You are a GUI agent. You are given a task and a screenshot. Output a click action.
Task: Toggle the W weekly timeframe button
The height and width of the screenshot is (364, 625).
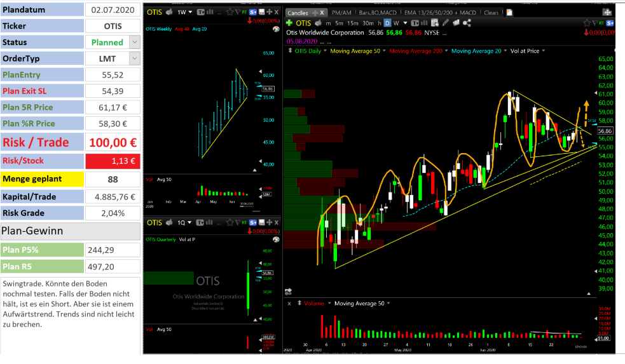(396, 23)
